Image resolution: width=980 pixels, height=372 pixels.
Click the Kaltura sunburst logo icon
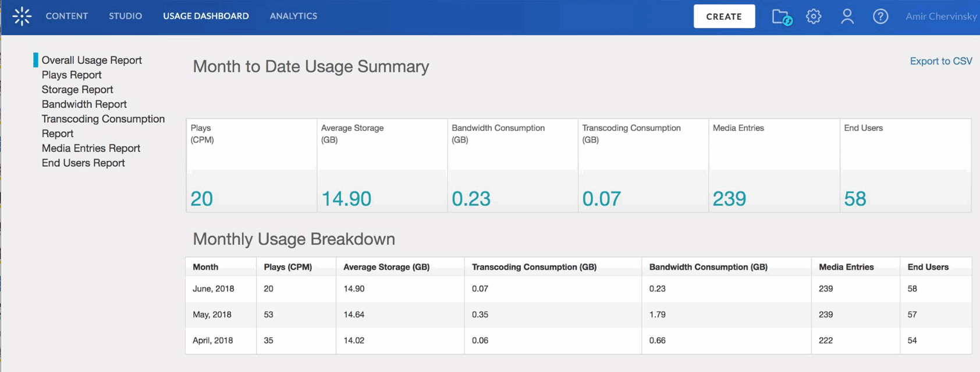[x=22, y=16]
